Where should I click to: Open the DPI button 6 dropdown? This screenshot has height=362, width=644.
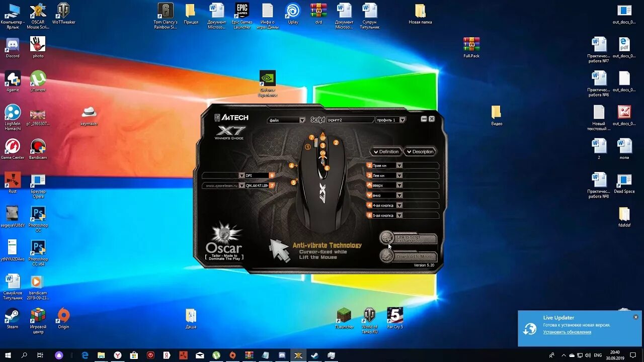[241, 175]
